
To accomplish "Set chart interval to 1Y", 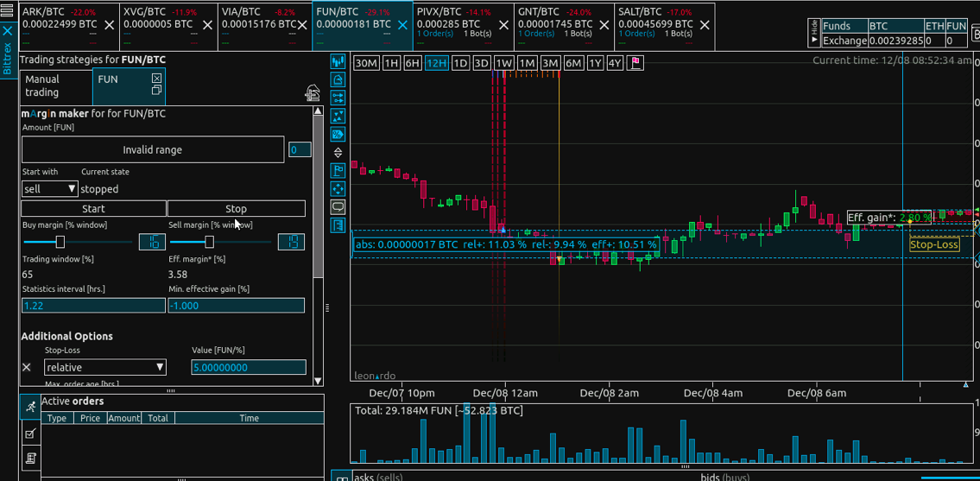I will pos(596,63).
